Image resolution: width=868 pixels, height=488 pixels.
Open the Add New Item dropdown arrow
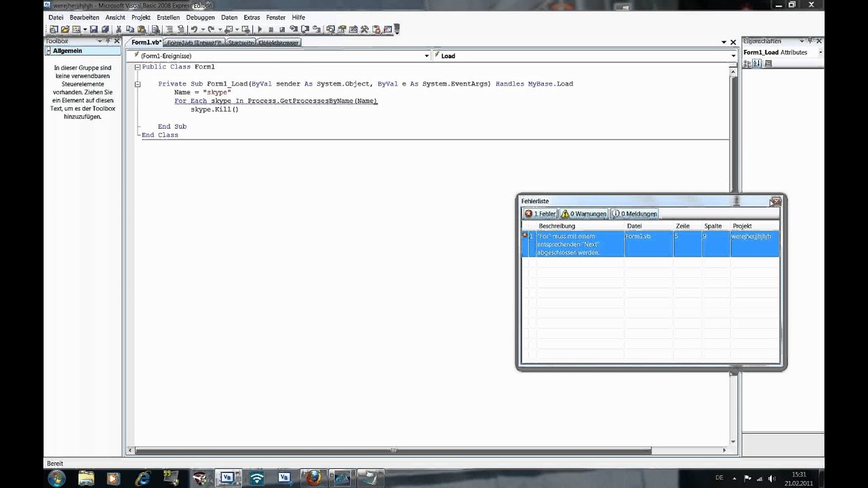point(85,29)
